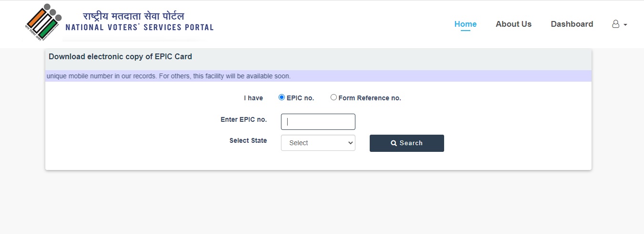Click the dropdown arrow of the State selector
The width and height of the screenshot is (644, 234).
350,143
